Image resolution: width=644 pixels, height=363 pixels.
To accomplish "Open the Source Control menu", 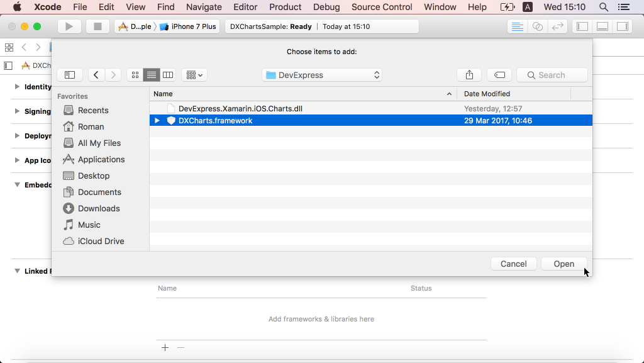I will pos(381,7).
